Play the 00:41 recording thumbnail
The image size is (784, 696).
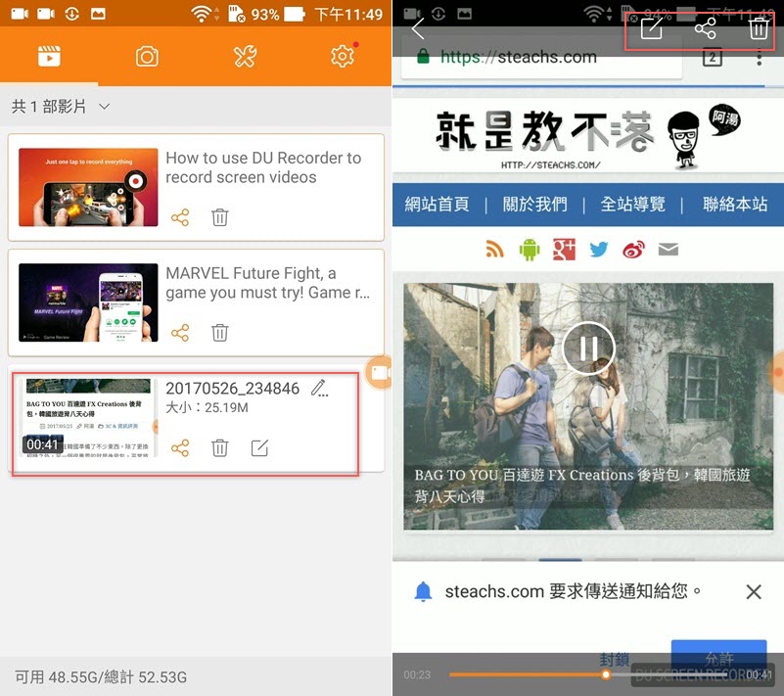[88, 418]
